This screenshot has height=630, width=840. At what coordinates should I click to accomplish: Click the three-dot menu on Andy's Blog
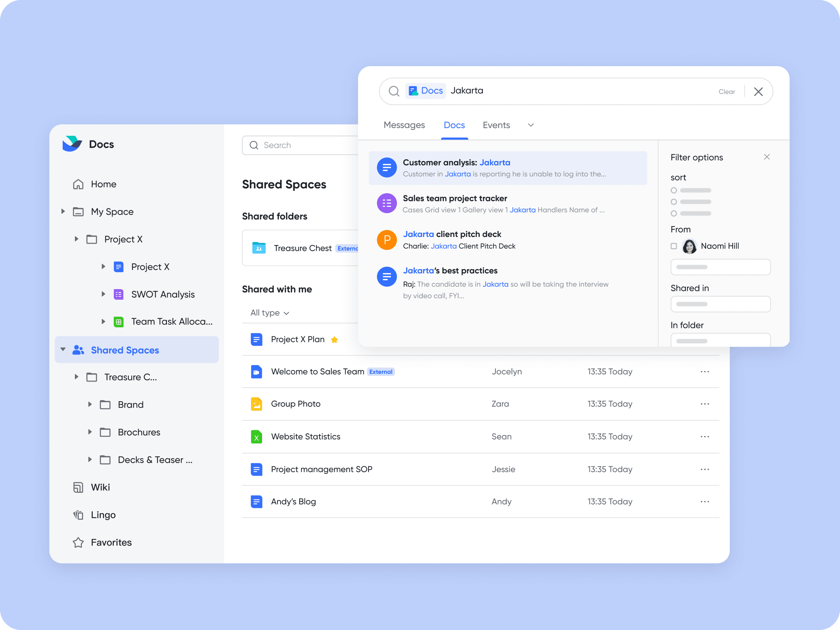pos(705,501)
